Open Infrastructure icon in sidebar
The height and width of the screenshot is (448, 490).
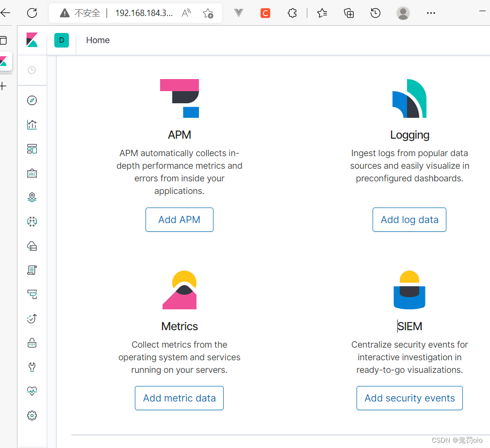pos(32,246)
